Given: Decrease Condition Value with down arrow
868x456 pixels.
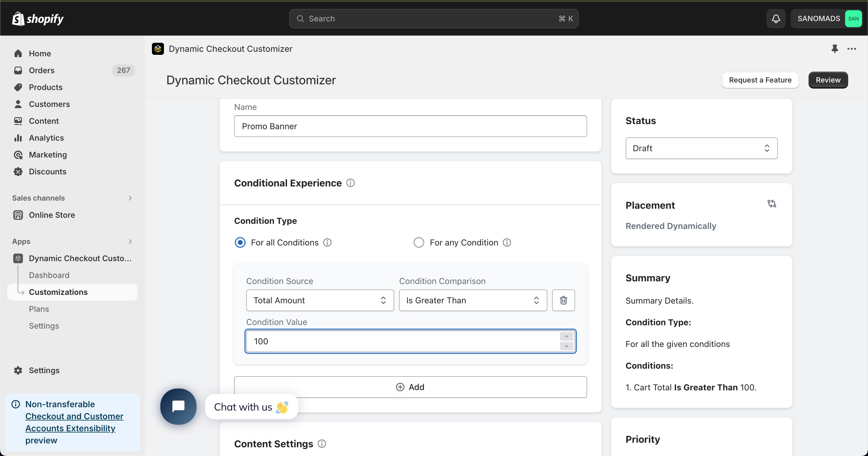Looking at the screenshot, I should pos(566,346).
